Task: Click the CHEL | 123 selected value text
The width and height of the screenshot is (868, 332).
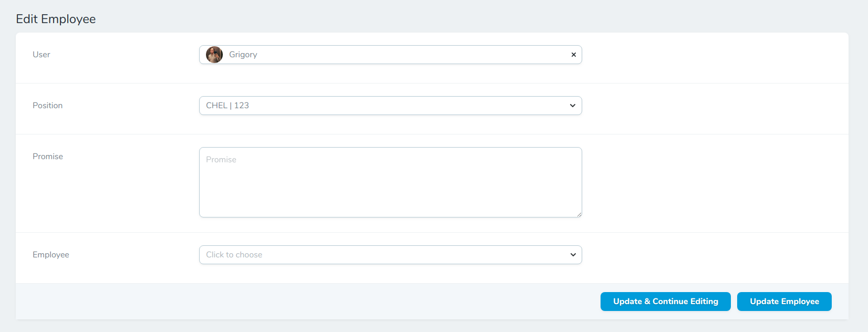Action: tap(228, 106)
